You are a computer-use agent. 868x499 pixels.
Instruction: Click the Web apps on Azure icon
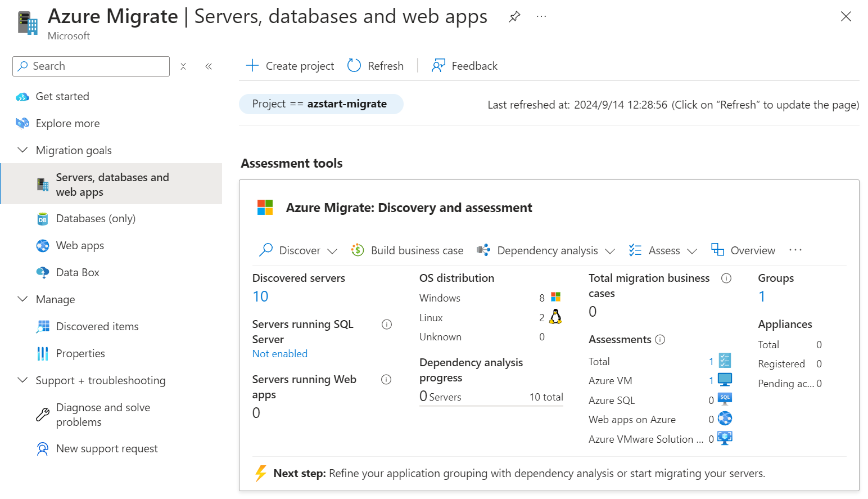click(725, 419)
